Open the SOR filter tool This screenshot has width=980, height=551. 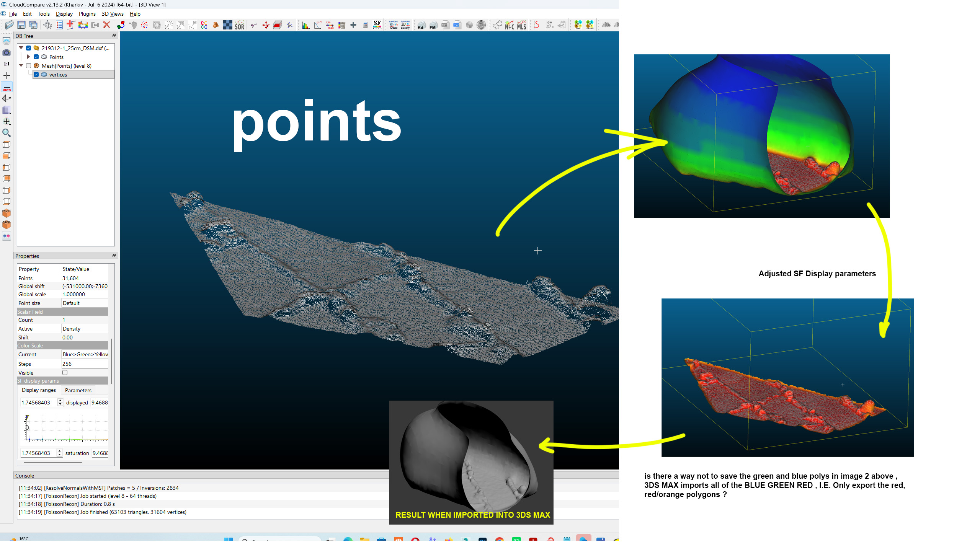(x=240, y=25)
